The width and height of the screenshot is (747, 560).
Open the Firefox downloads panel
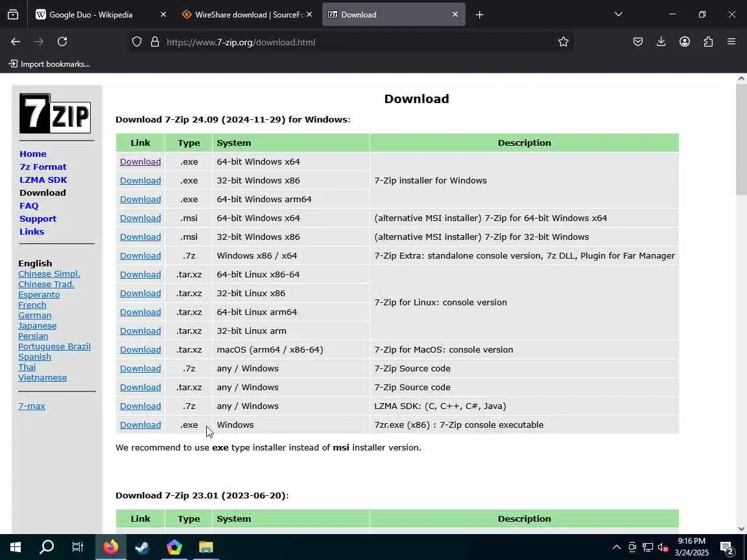point(661,42)
